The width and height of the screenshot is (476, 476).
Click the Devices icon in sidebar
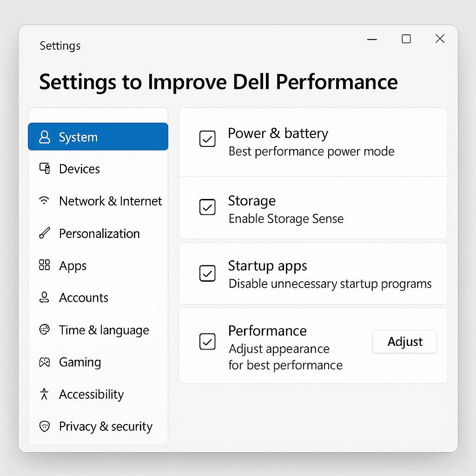(45, 169)
